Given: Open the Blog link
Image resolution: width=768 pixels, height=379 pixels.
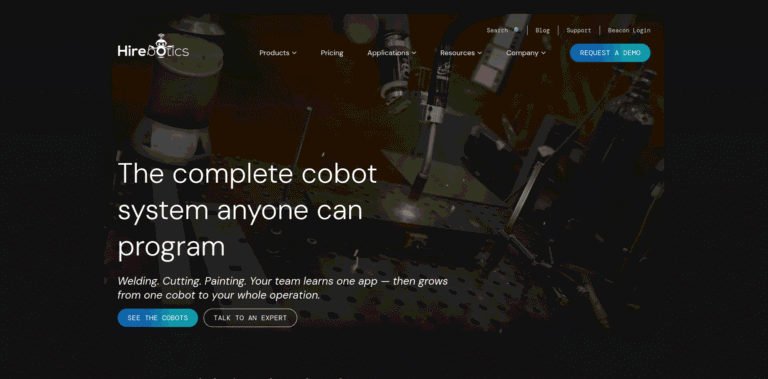Looking at the screenshot, I should pos(542,30).
